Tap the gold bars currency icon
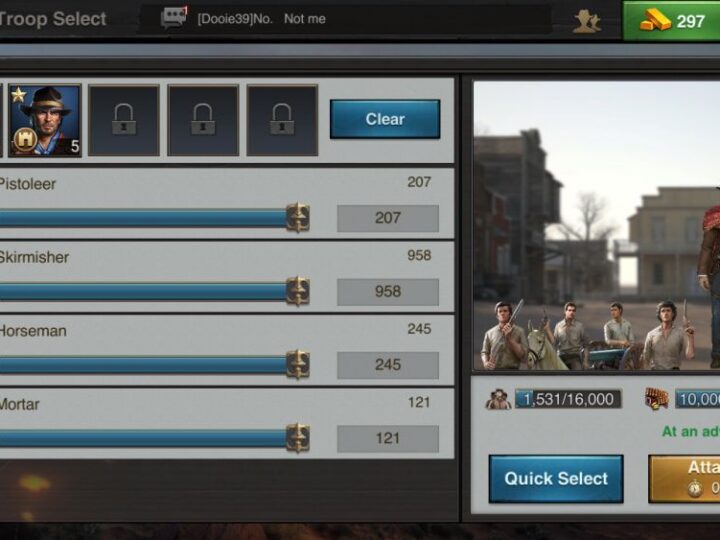 tap(655, 21)
